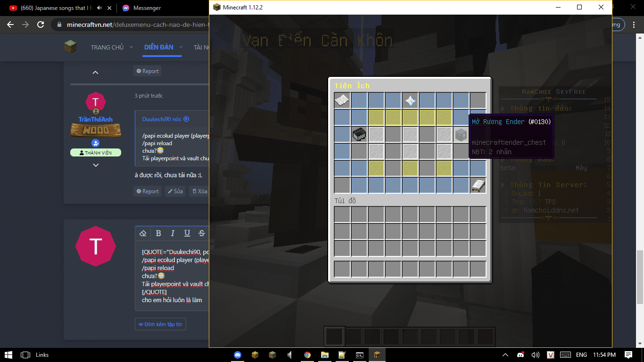This screenshot has height=362, width=644.
Task: Click the system tray volume icon
Action: (536, 355)
